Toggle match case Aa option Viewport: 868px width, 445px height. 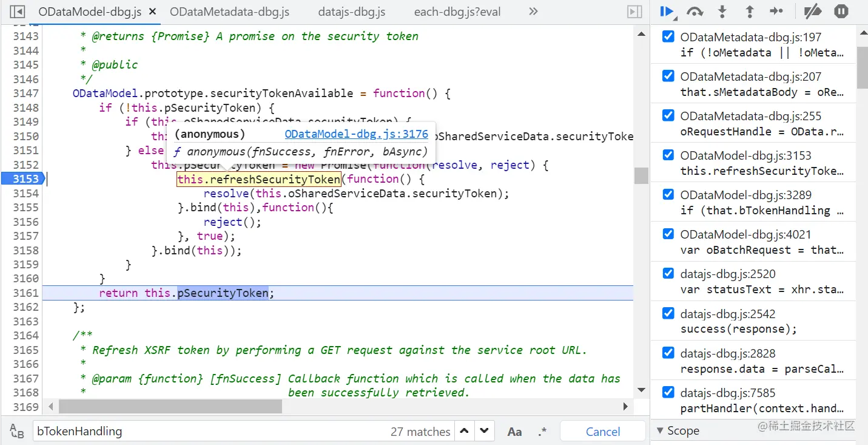(x=514, y=432)
